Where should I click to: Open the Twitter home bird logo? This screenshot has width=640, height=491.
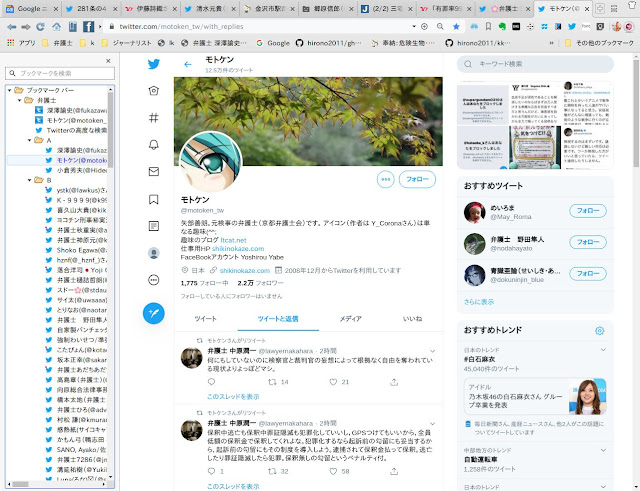(153, 64)
